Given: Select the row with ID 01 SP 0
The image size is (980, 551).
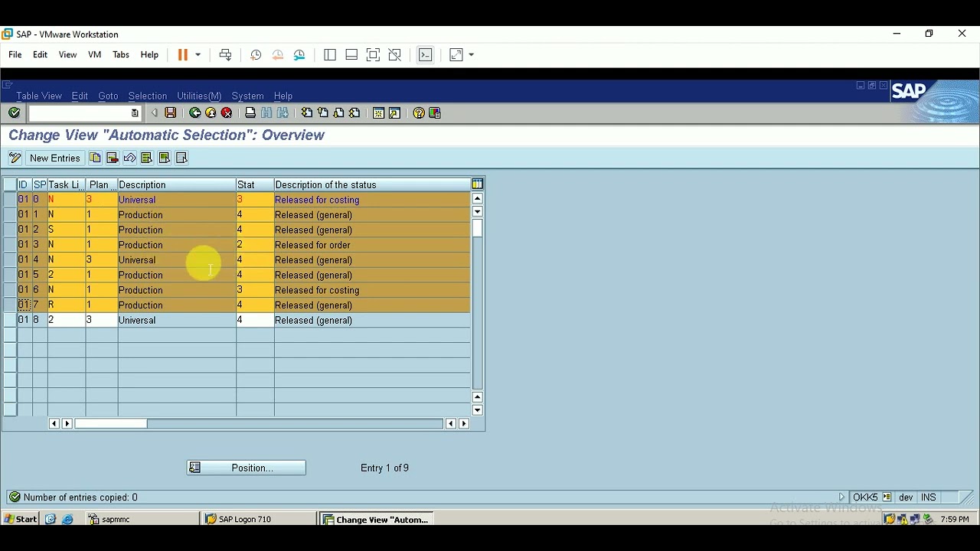Looking at the screenshot, I should tap(10, 200).
